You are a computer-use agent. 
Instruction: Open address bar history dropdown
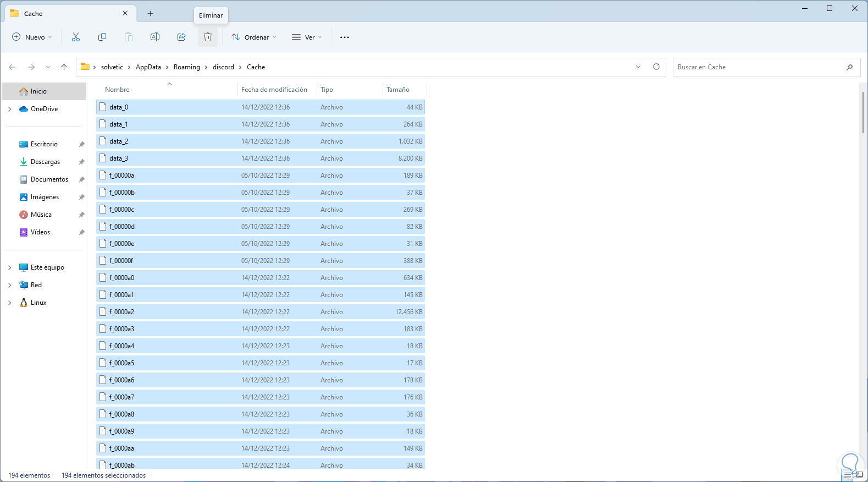tap(638, 67)
